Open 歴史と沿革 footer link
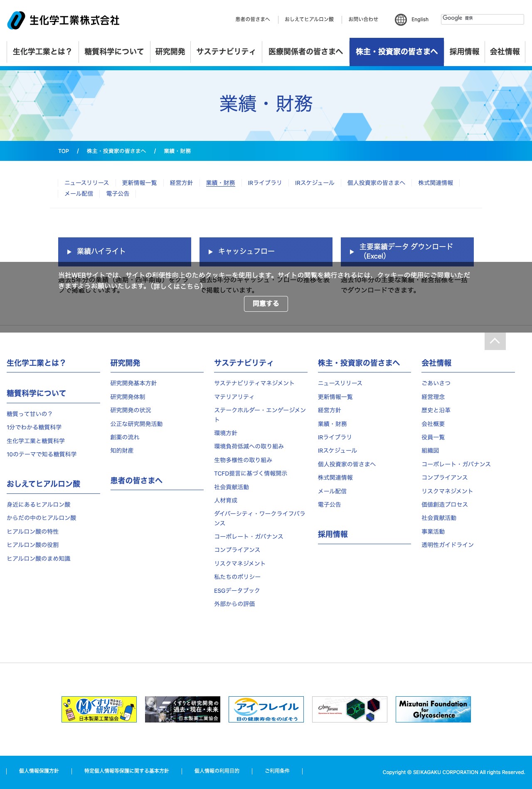Image resolution: width=532 pixels, height=789 pixels. click(x=436, y=410)
